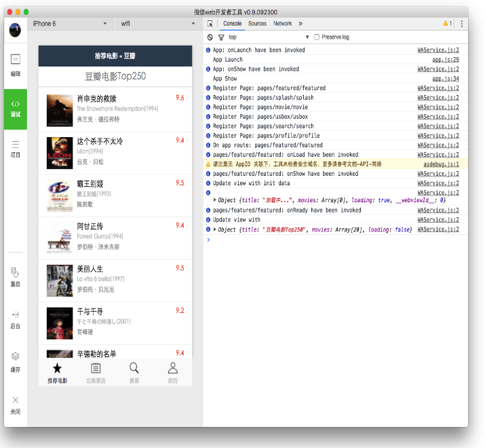This screenshot has height=448, width=485.
Task: Open WAService.js:2 link for onLaunch row
Action: (x=438, y=50)
